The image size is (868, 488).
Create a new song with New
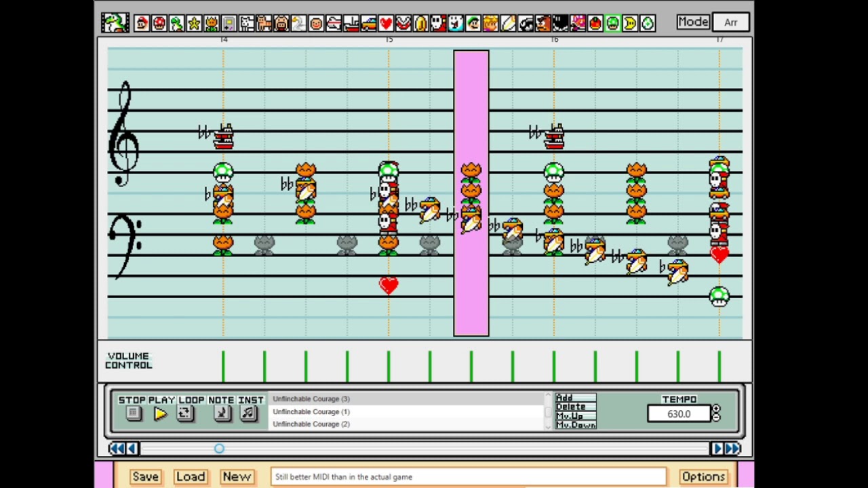click(237, 476)
